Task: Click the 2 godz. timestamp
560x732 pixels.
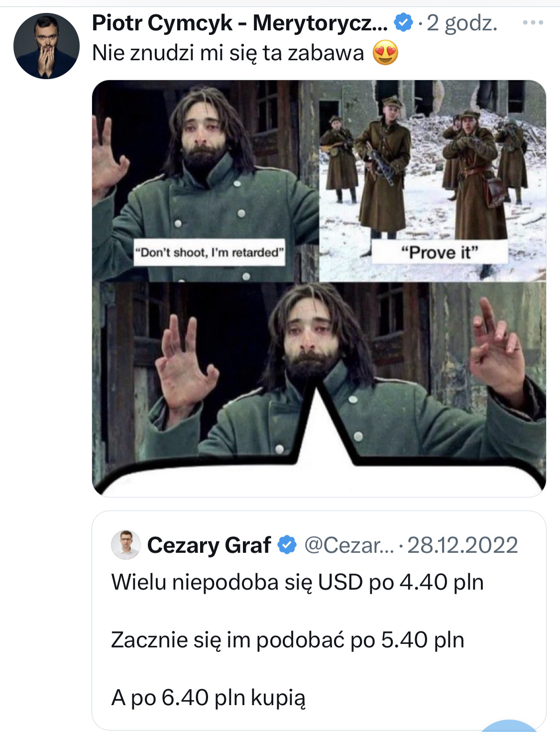Action: tap(462, 23)
